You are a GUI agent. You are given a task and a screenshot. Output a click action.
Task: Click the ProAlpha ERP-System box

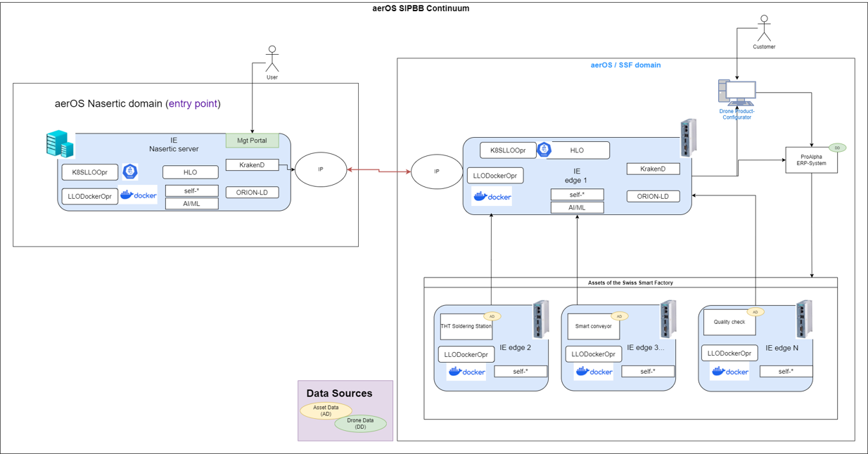pos(811,161)
